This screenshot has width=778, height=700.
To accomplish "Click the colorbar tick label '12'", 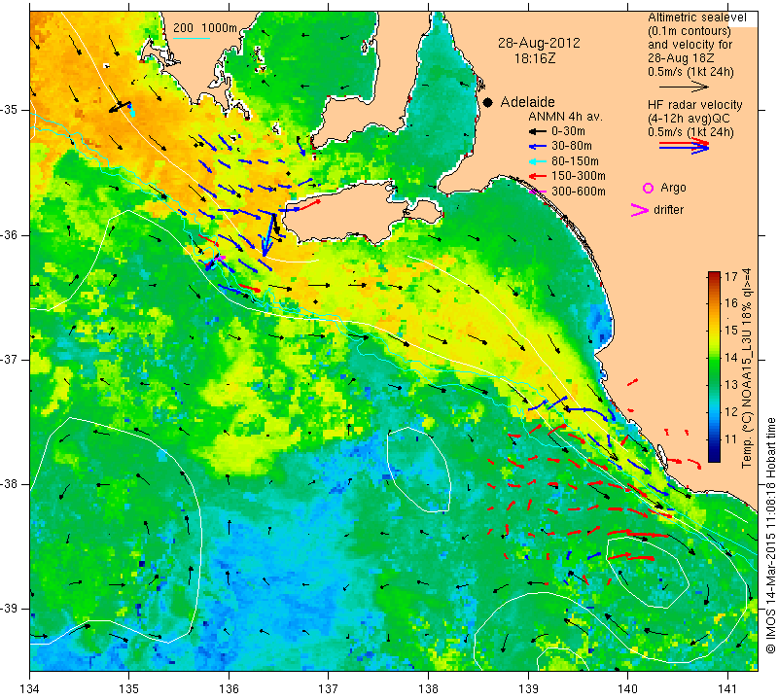I will coord(731,412).
